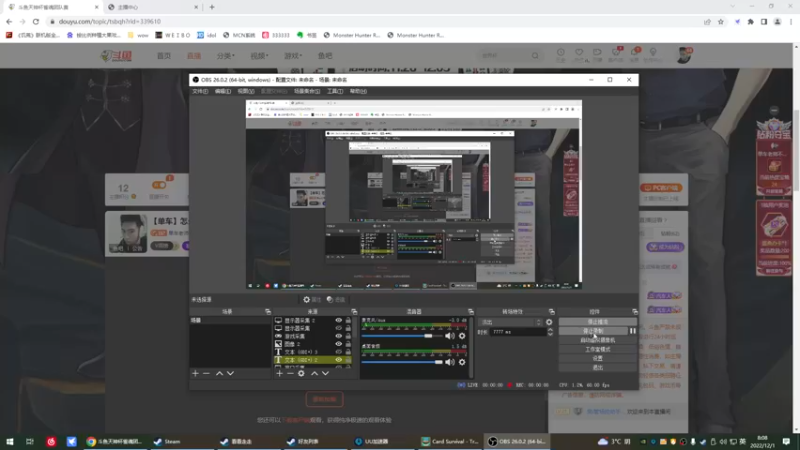Click Start Virtual Camera button
This screenshot has width=800, height=450.
(597, 340)
